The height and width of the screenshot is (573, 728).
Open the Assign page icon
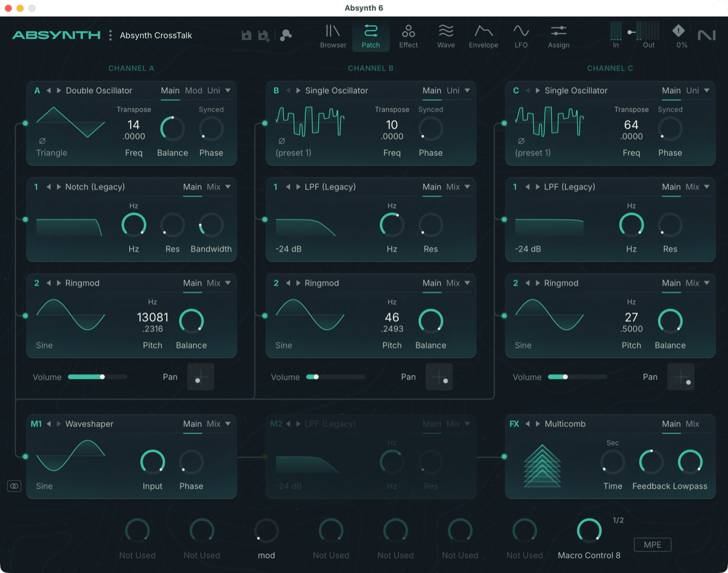pyautogui.click(x=559, y=35)
